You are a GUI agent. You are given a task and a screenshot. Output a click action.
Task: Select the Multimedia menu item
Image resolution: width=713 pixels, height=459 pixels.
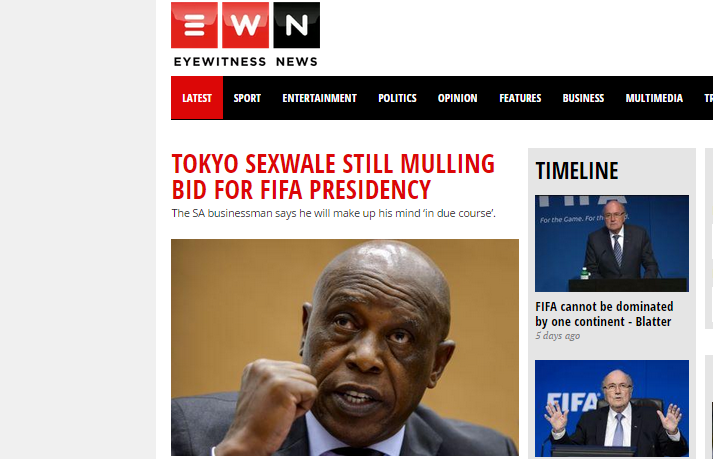654,98
